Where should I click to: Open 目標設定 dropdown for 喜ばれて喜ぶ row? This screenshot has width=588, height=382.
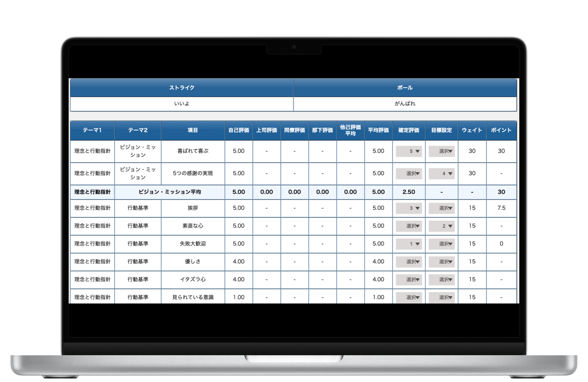point(441,151)
